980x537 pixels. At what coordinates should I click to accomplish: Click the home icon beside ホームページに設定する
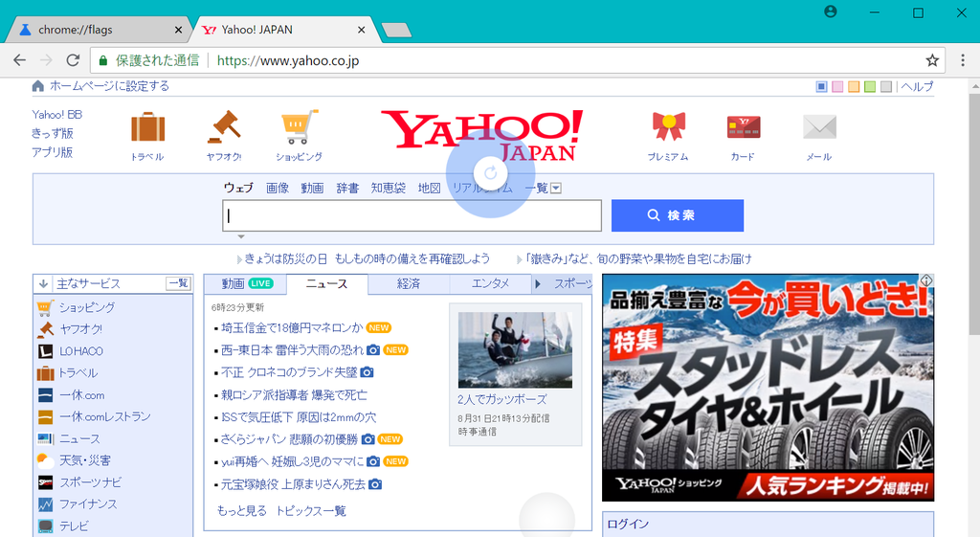click(38, 86)
